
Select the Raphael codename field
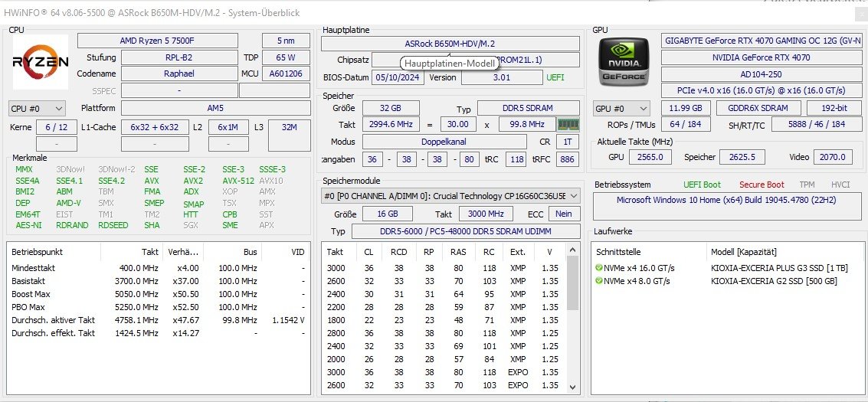click(x=179, y=74)
